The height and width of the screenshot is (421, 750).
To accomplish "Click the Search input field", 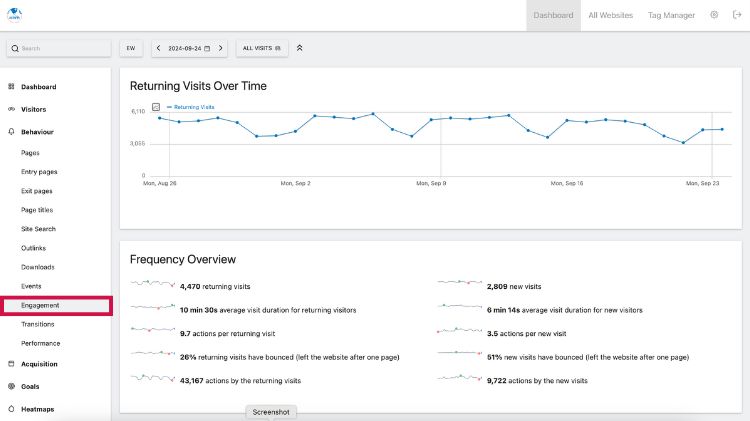I will [59, 48].
